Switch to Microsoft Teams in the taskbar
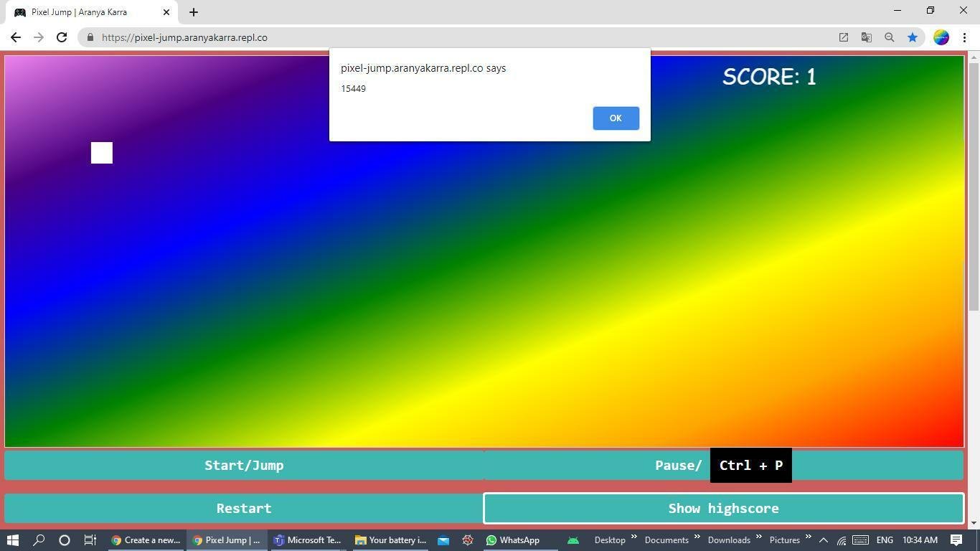The image size is (980, 551). [307, 540]
